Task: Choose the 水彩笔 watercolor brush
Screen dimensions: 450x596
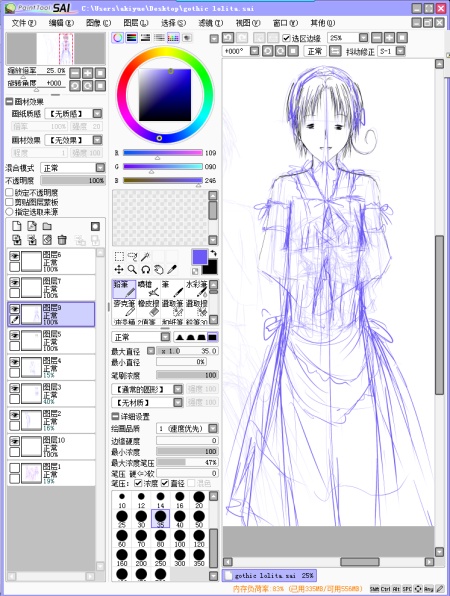Action: (196, 289)
